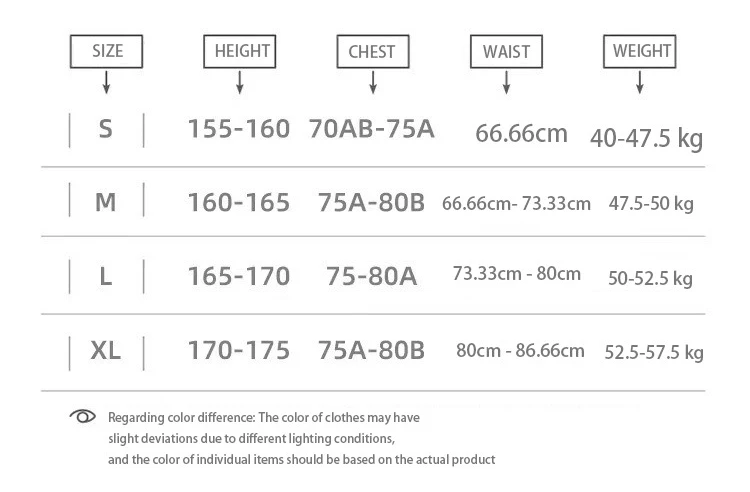
Task: Select the CHEST header box
Action: pos(372,51)
